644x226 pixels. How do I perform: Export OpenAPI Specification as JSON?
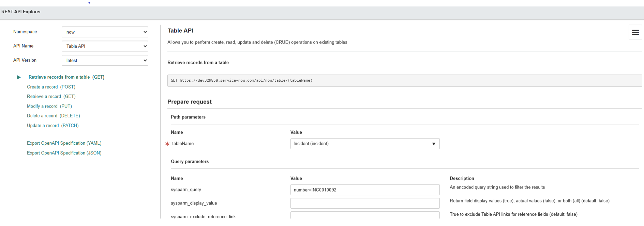click(x=64, y=153)
